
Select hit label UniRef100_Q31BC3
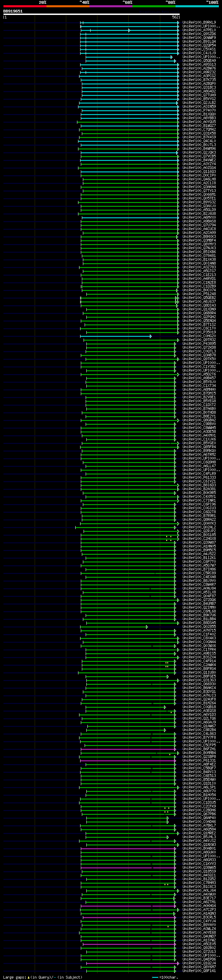coord(199,88)
